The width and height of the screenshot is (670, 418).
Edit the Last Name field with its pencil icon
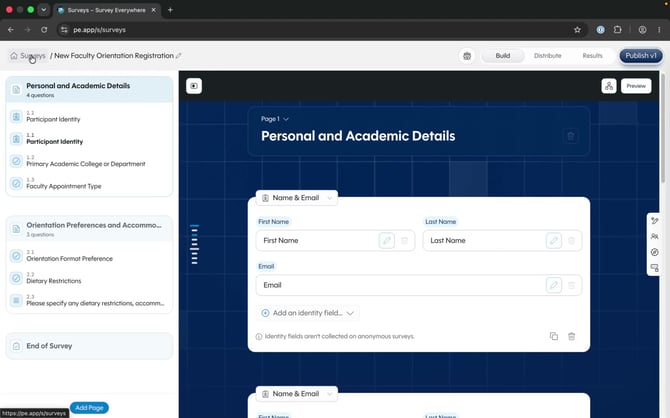(x=554, y=241)
